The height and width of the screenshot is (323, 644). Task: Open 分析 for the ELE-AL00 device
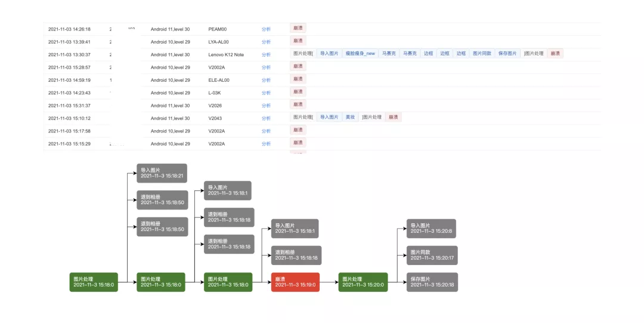pyautogui.click(x=266, y=80)
